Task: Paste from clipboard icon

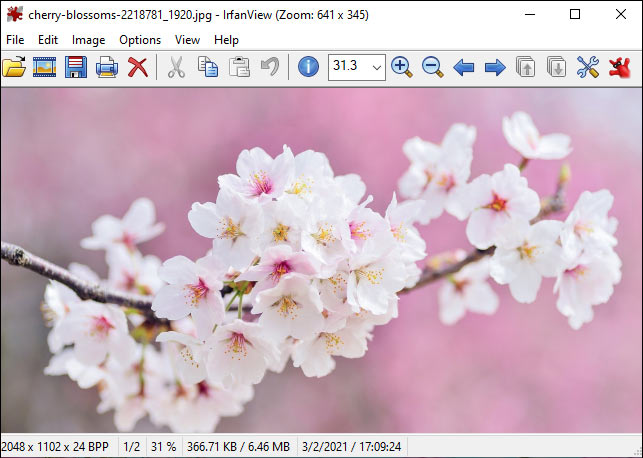Action: pyautogui.click(x=239, y=67)
